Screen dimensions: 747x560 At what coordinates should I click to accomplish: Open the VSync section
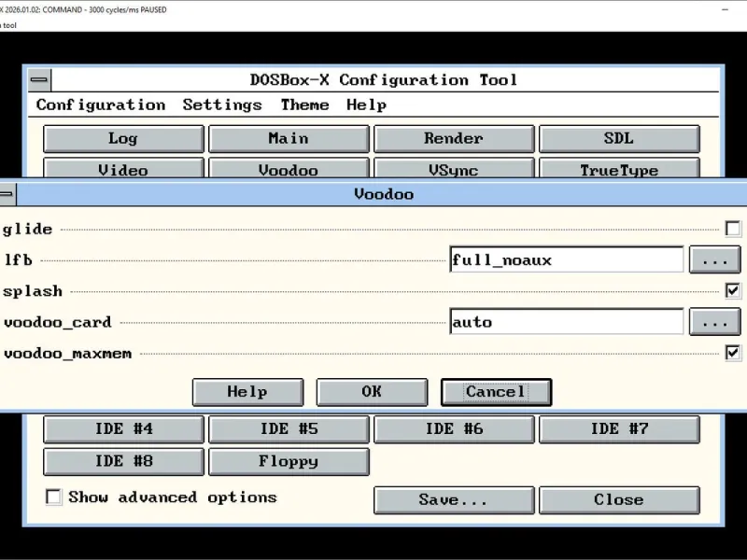tap(454, 168)
